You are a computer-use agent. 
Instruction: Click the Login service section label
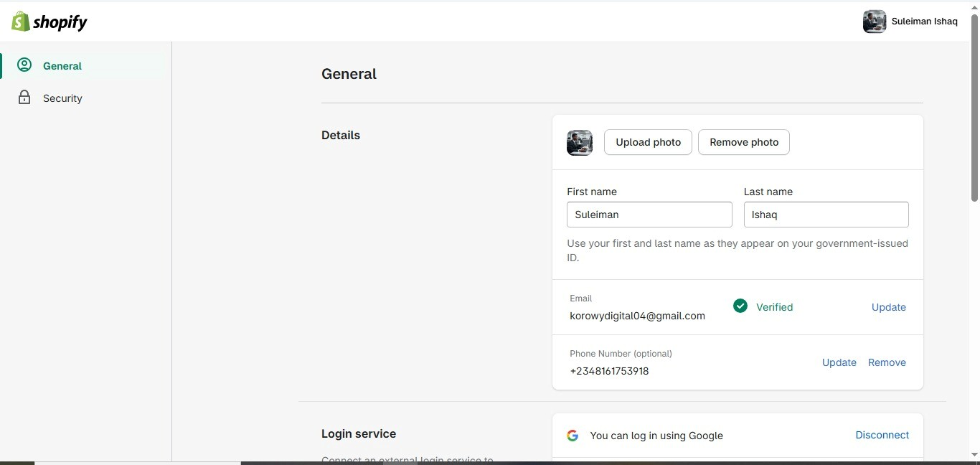(x=359, y=433)
